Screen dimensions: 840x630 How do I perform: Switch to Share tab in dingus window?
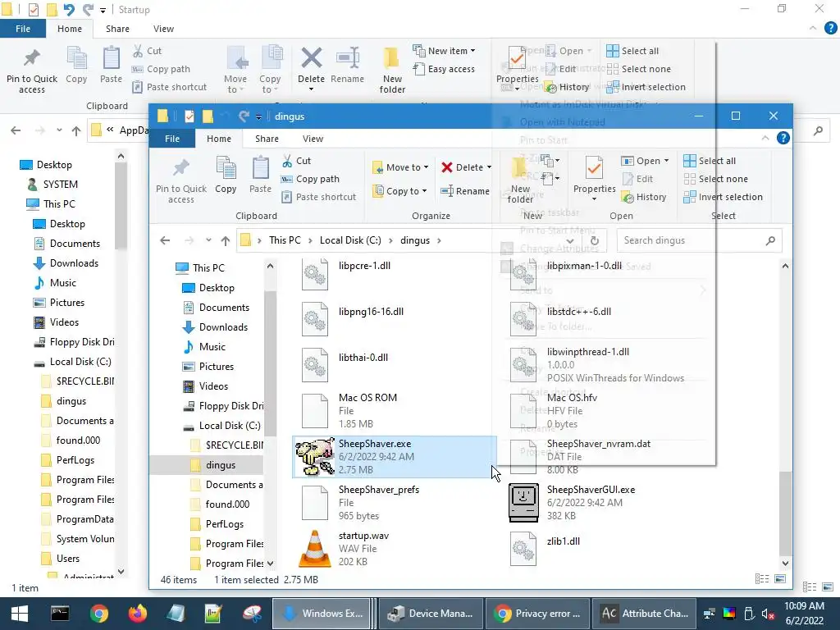coord(267,138)
